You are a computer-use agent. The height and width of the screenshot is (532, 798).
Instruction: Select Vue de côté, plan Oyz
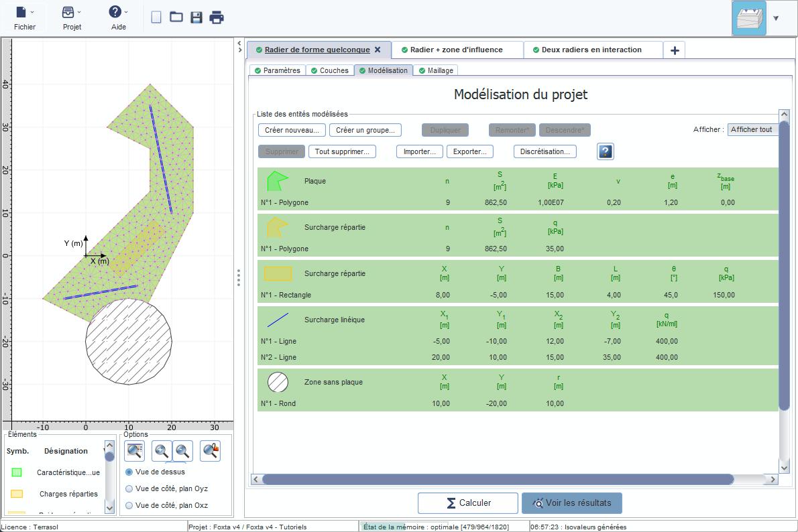[x=129, y=489]
